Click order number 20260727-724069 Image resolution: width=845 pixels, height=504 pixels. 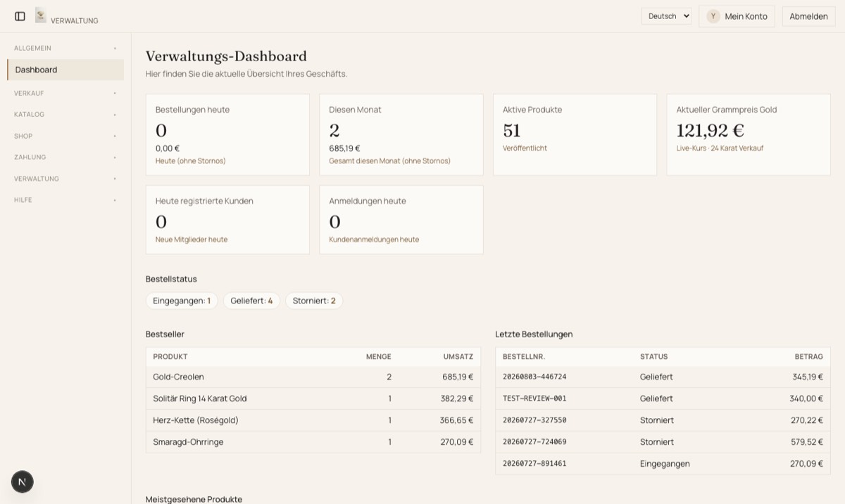(x=534, y=442)
